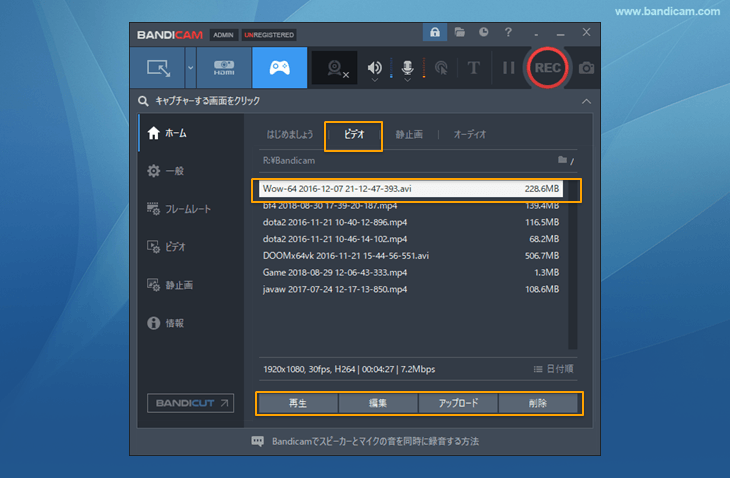Select the HDMI device recording mode
This screenshot has height=478, width=730.
(223, 68)
